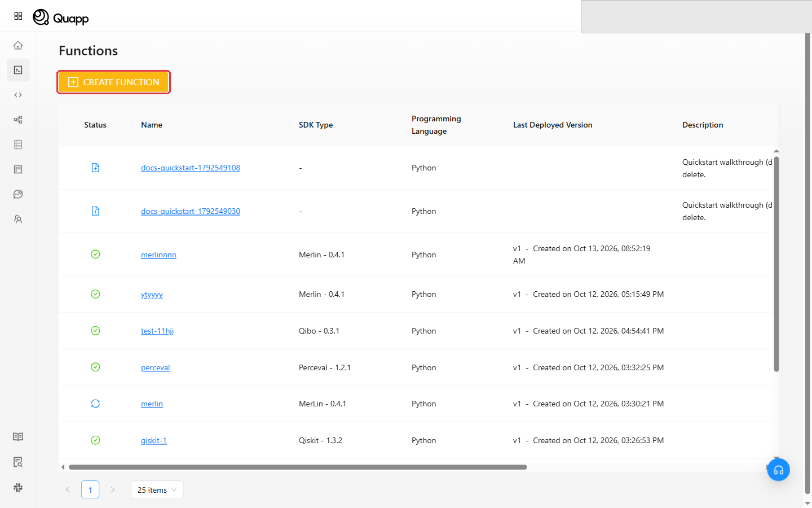Click the green check status for ytyyyy

click(95, 294)
